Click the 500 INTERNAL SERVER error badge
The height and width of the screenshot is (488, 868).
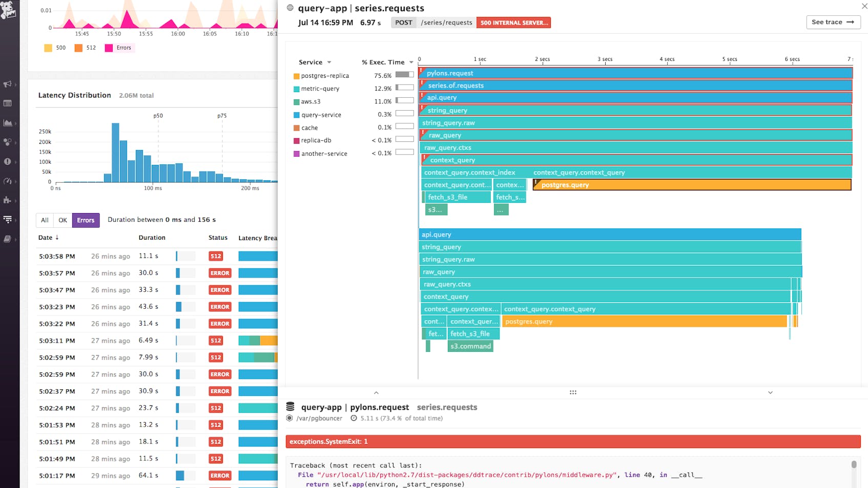pyautogui.click(x=513, y=22)
